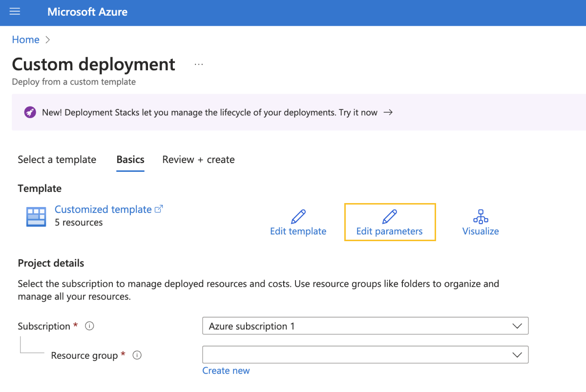Click the 'Project details' heading
Image resolution: width=586 pixels, height=392 pixels.
tap(51, 263)
